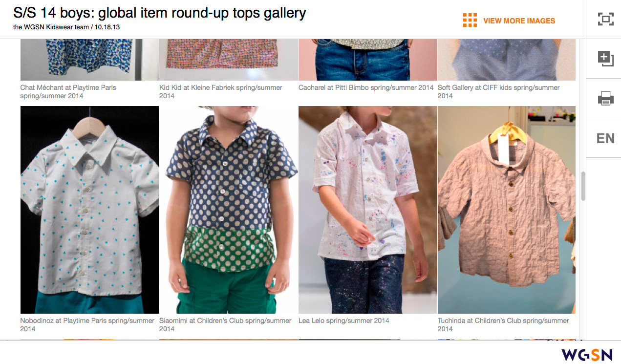Open Tuchinda pink textured shirt image

(507, 210)
